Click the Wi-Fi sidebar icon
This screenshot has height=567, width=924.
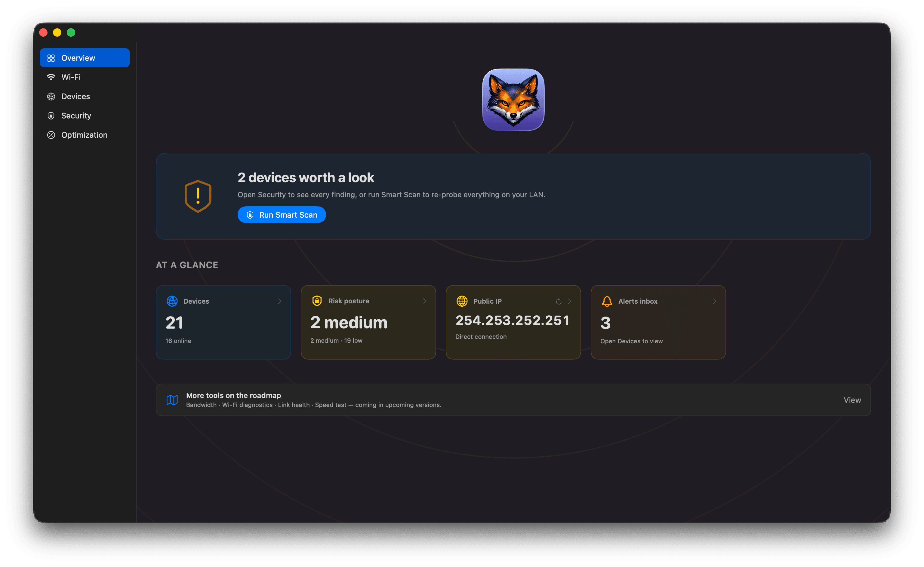(51, 77)
